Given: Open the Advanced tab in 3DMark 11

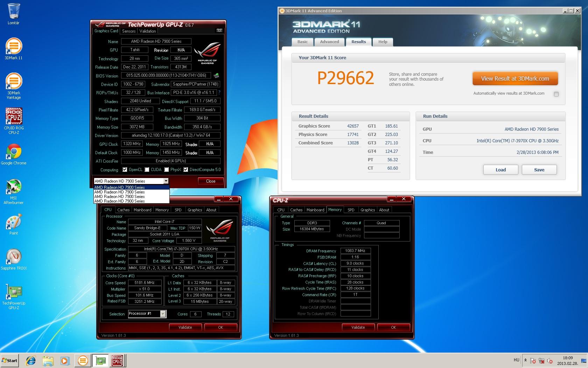Looking at the screenshot, I should 329,42.
